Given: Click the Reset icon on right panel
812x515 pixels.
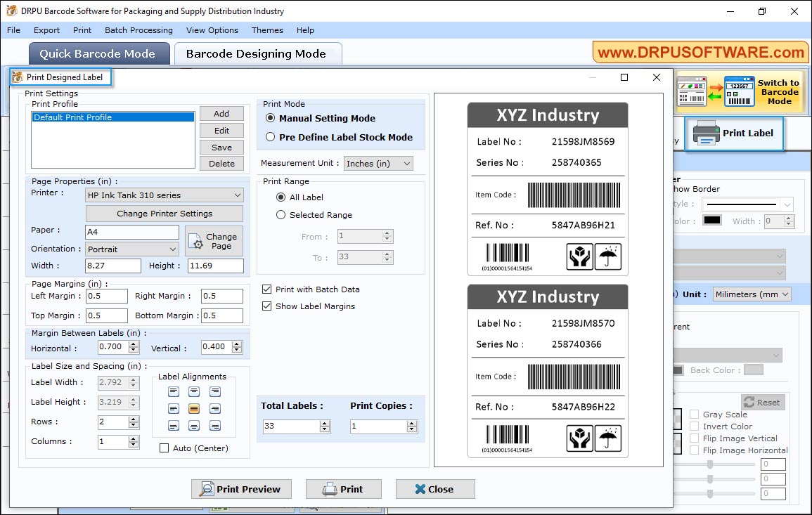Looking at the screenshot, I should [x=749, y=402].
